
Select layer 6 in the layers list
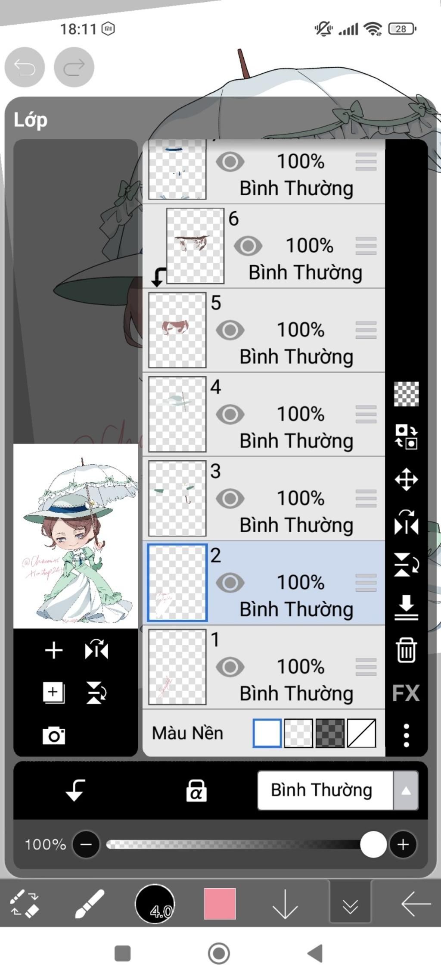click(264, 246)
